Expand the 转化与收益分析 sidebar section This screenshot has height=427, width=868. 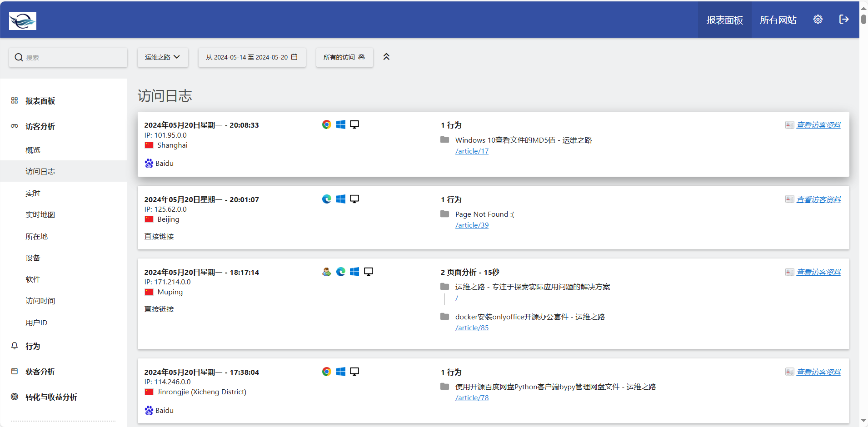point(51,397)
